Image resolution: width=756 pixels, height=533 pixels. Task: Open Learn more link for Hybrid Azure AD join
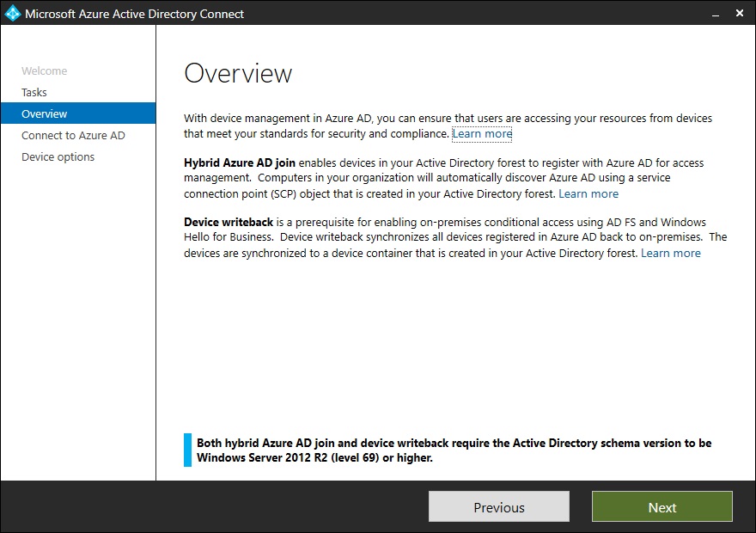click(x=588, y=194)
